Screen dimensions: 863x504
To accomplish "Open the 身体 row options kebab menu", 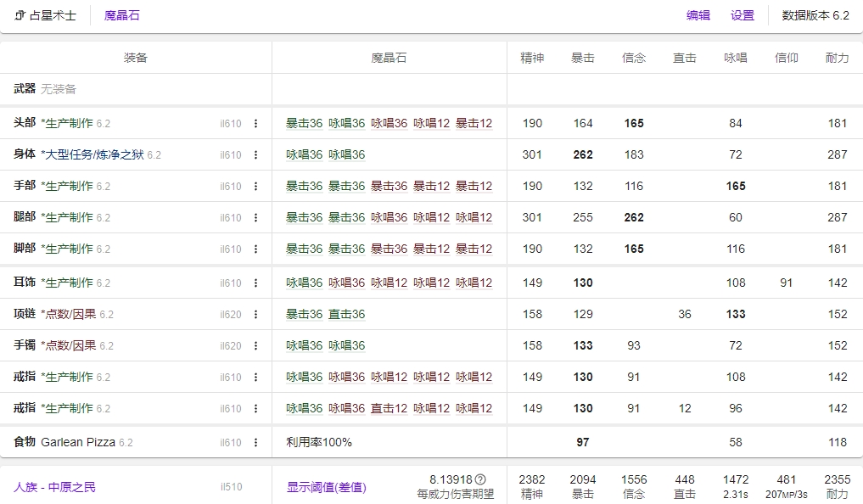I will (256, 154).
